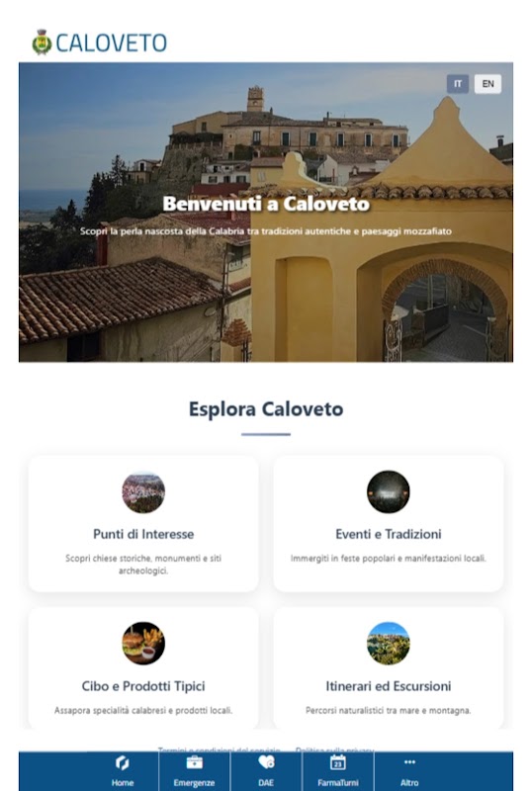Open the Itinerari ed Escursioni heading
The width and height of the screenshot is (532, 791).
click(389, 686)
